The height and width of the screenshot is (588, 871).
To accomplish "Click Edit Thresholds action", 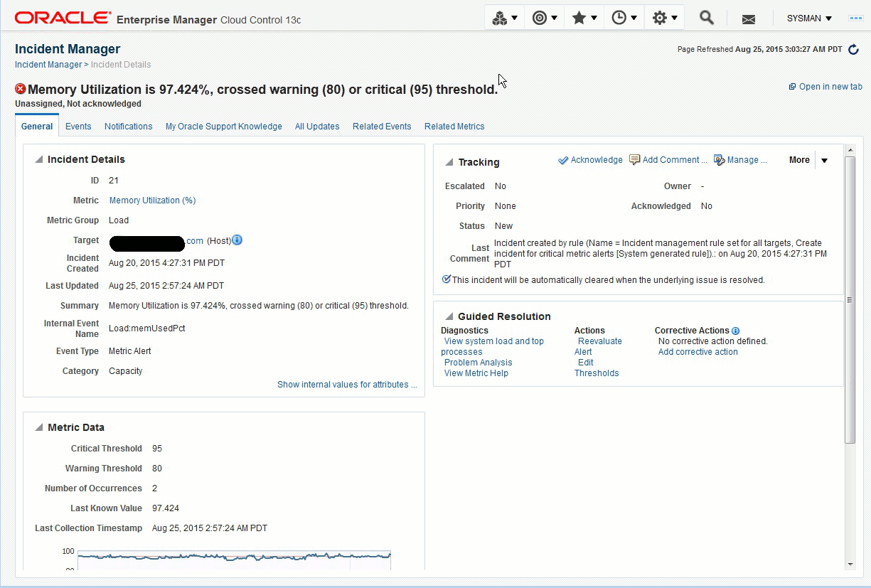I will (597, 368).
